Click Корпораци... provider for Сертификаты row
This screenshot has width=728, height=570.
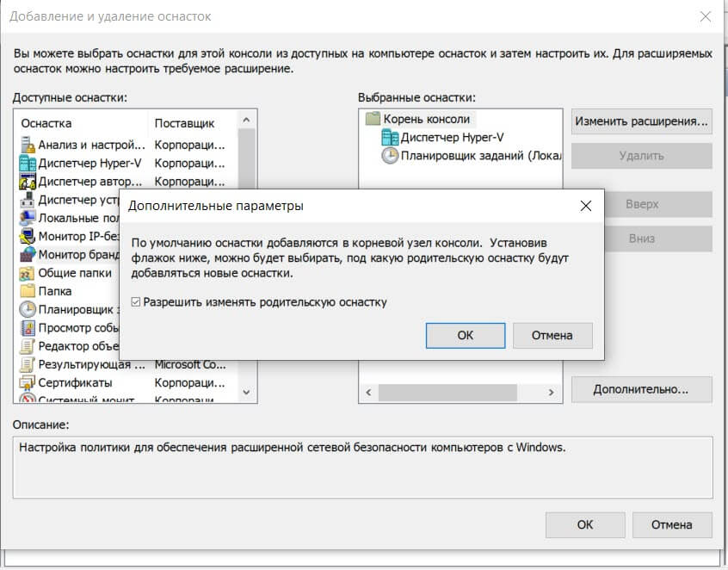pyautogui.click(x=189, y=383)
